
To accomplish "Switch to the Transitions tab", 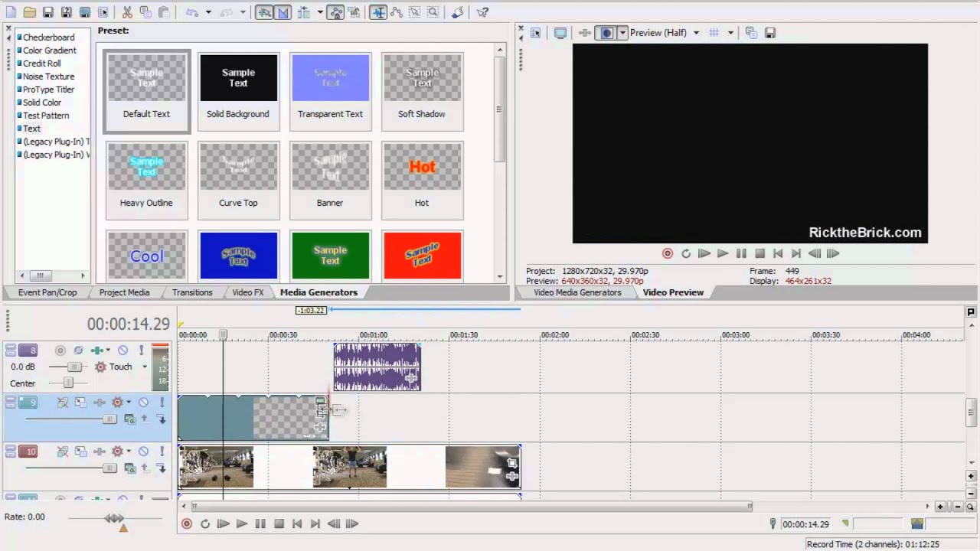I will 192,292.
